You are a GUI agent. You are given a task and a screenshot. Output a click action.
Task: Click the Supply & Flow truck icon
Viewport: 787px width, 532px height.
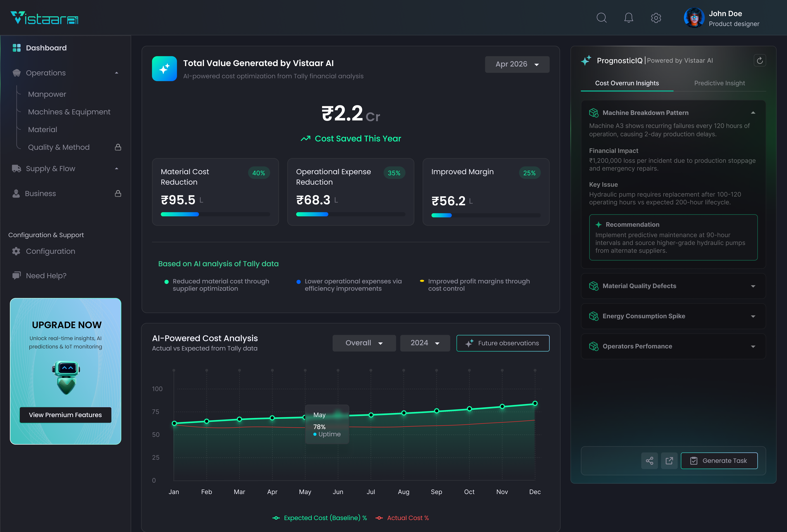click(x=17, y=168)
